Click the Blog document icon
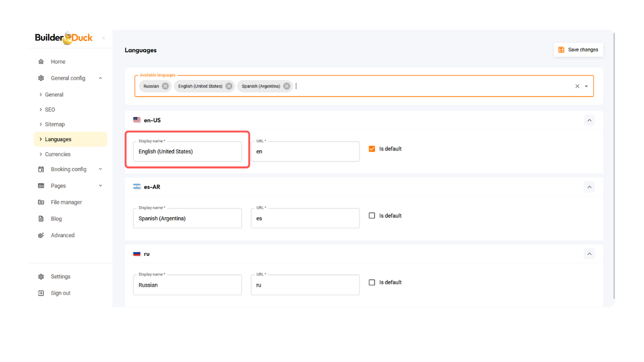The height and width of the screenshot is (362, 644). point(41,219)
